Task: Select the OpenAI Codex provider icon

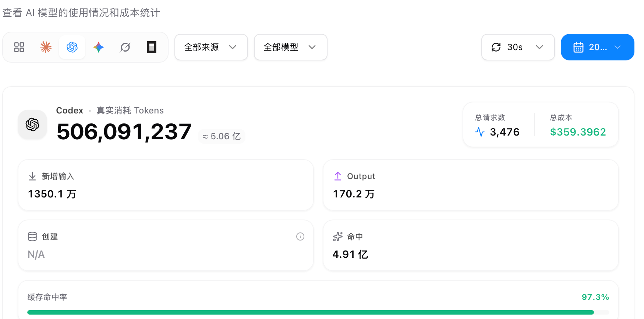Action: 72,47
